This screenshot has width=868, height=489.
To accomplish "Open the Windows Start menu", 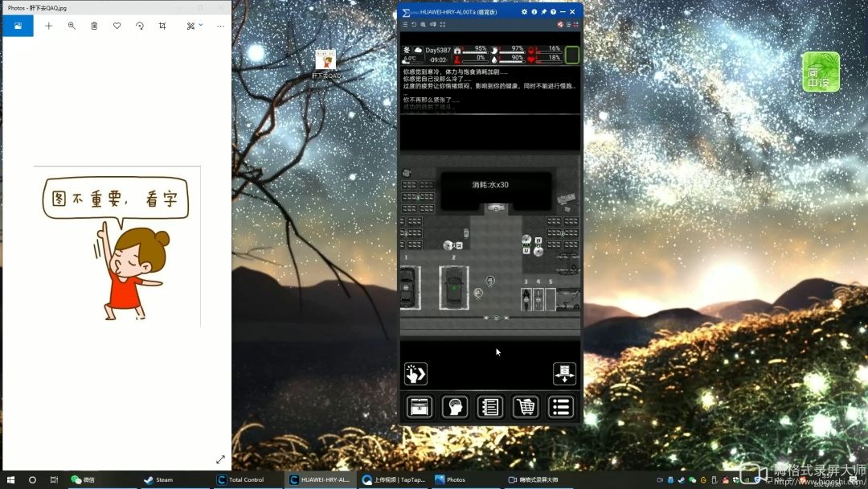I will coord(10,479).
